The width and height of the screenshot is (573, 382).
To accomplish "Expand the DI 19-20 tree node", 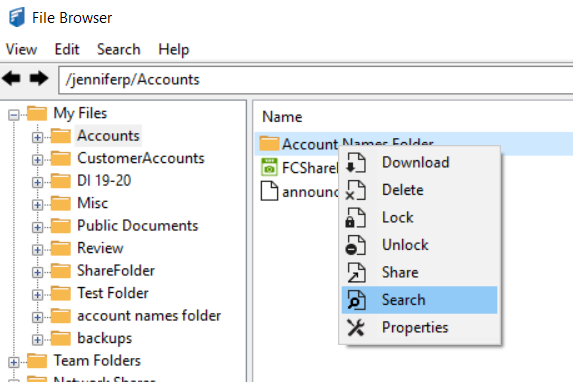I will [37, 182].
